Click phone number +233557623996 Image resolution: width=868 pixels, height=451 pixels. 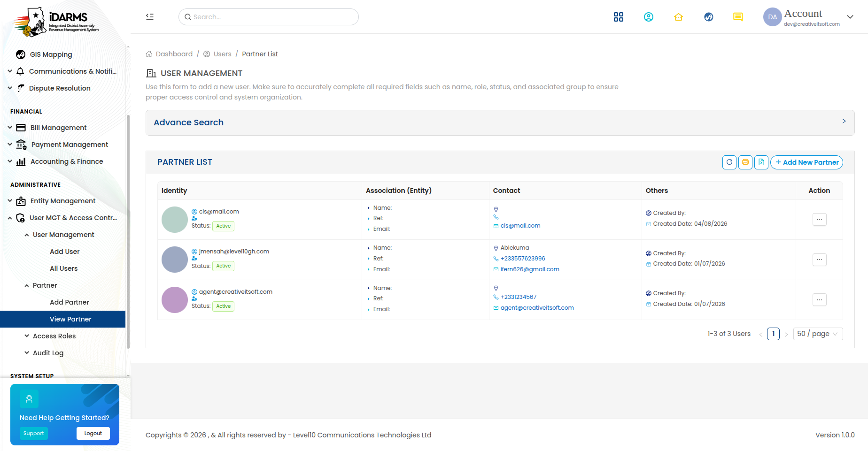[523, 259]
